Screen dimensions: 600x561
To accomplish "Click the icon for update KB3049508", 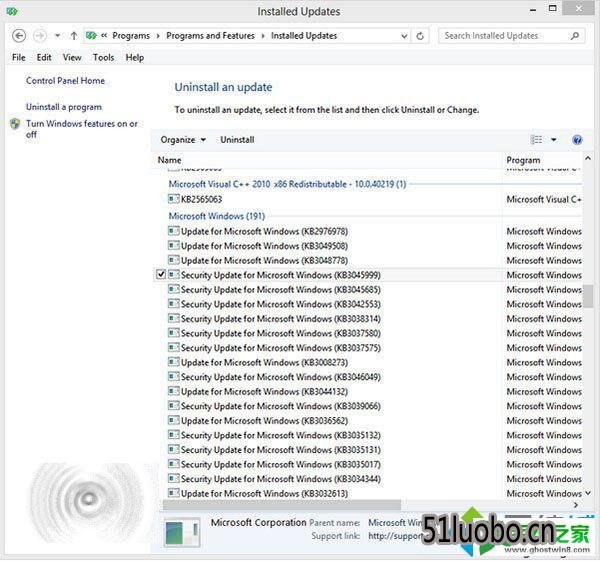I will point(174,246).
